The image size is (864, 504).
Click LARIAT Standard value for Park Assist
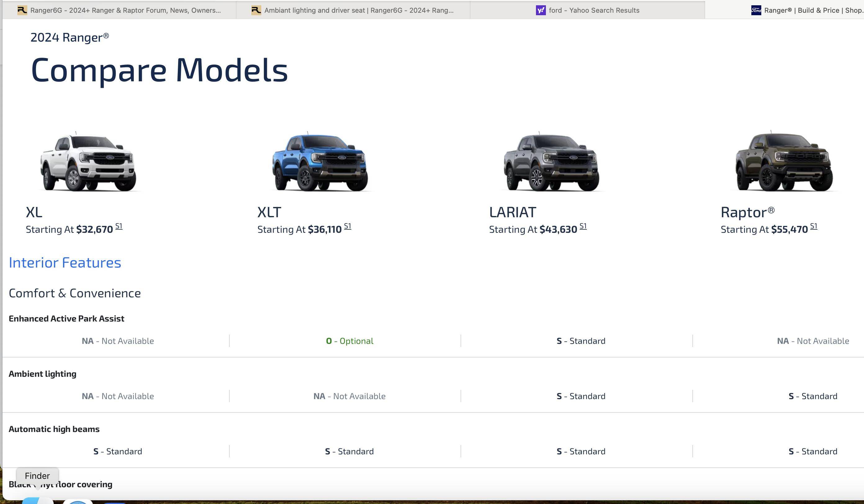(581, 341)
